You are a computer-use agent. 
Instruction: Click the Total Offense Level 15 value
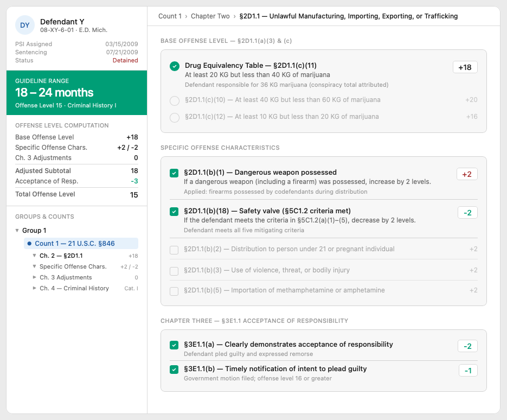point(134,195)
